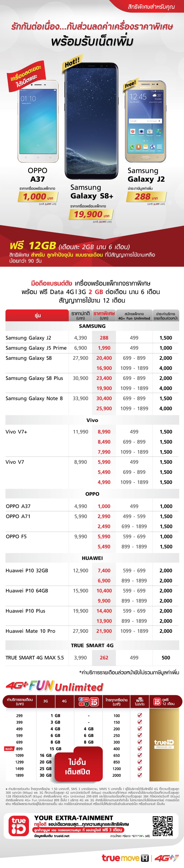Image resolution: width=184 pixels, height=868 pixels.
Task: Select the SAMSUNG section header
Action: pyautogui.click(x=92, y=326)
